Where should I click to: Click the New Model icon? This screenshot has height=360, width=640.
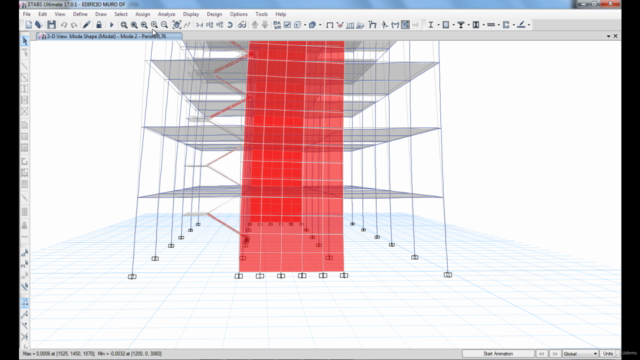tap(29, 25)
